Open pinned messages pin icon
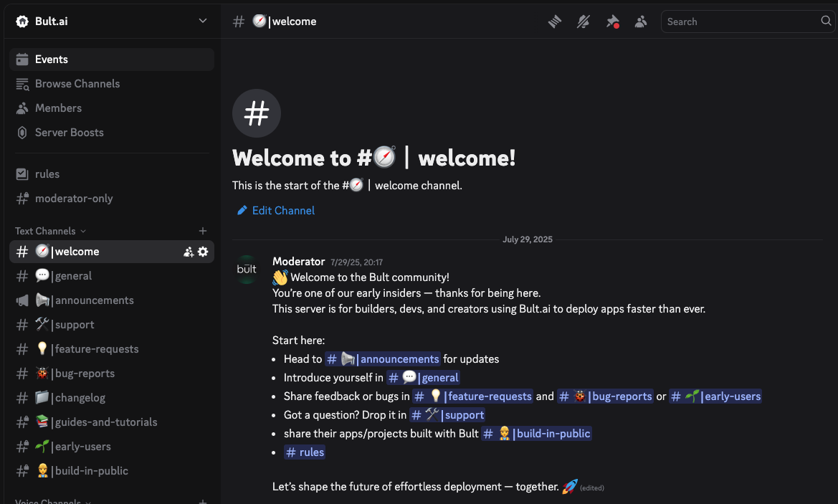The height and width of the screenshot is (504, 838). coord(612,22)
